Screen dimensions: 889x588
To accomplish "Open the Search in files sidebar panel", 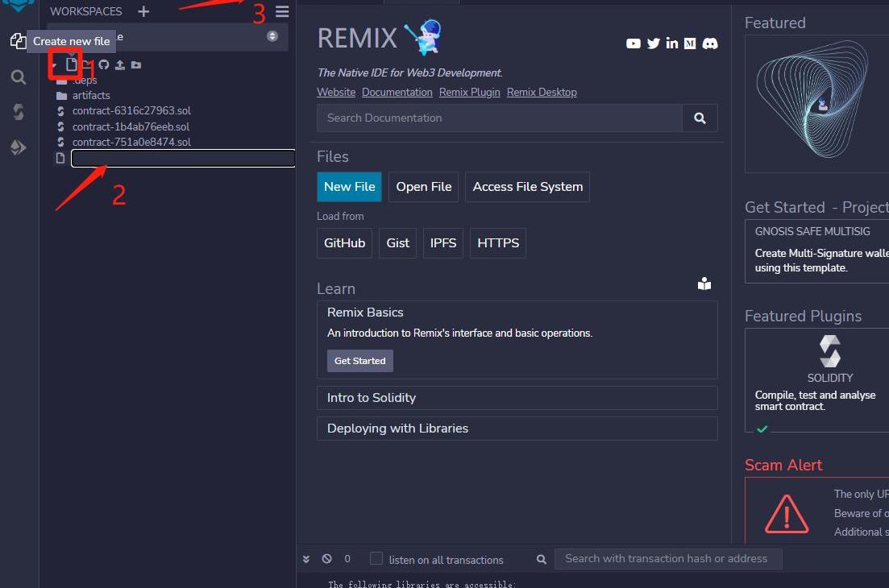I will coord(19,77).
